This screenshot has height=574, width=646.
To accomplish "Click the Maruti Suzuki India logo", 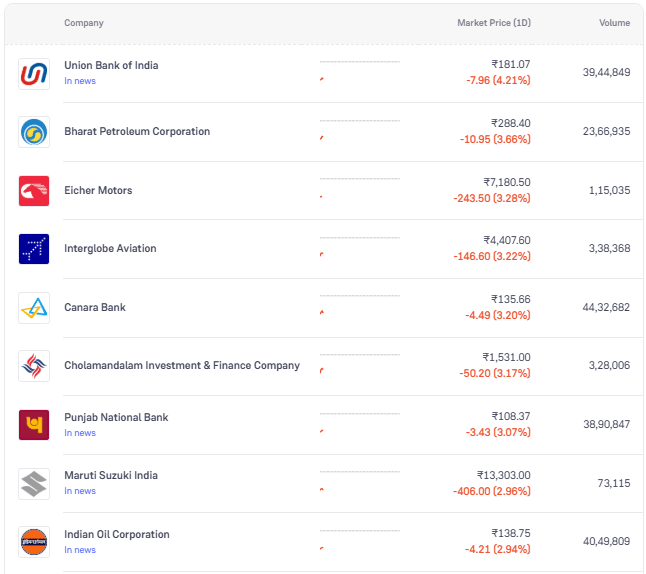I will [34, 484].
